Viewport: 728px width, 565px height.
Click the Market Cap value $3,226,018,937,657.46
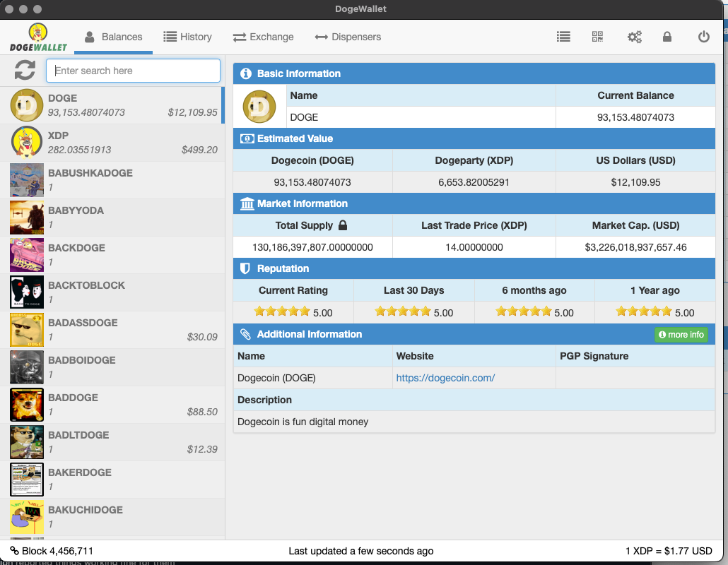(x=635, y=247)
